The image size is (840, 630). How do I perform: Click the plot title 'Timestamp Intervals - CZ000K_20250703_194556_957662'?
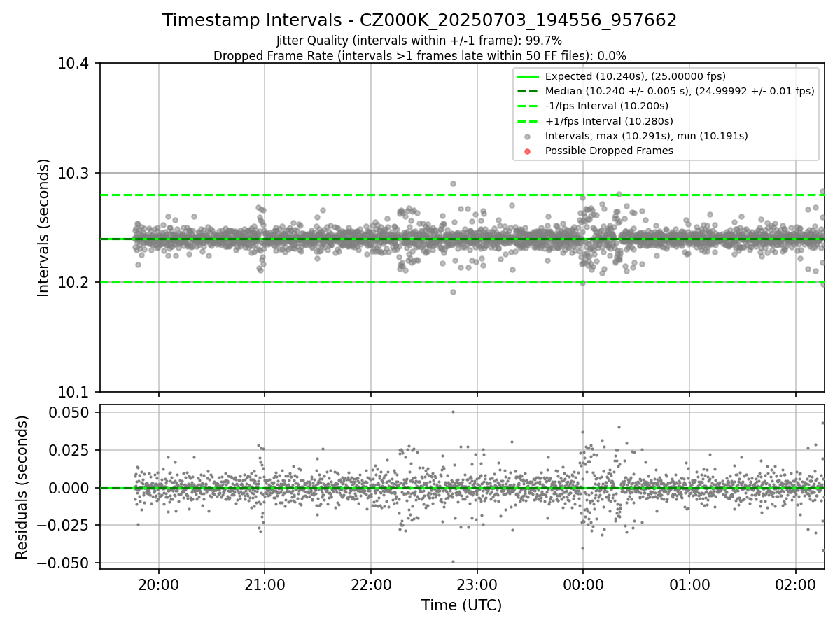pyautogui.click(x=420, y=20)
